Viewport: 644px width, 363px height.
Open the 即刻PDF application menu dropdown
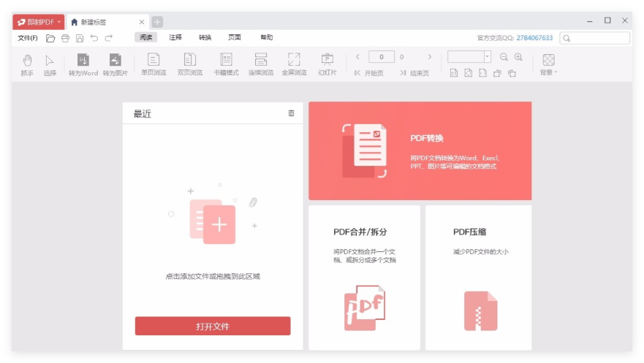click(39, 22)
